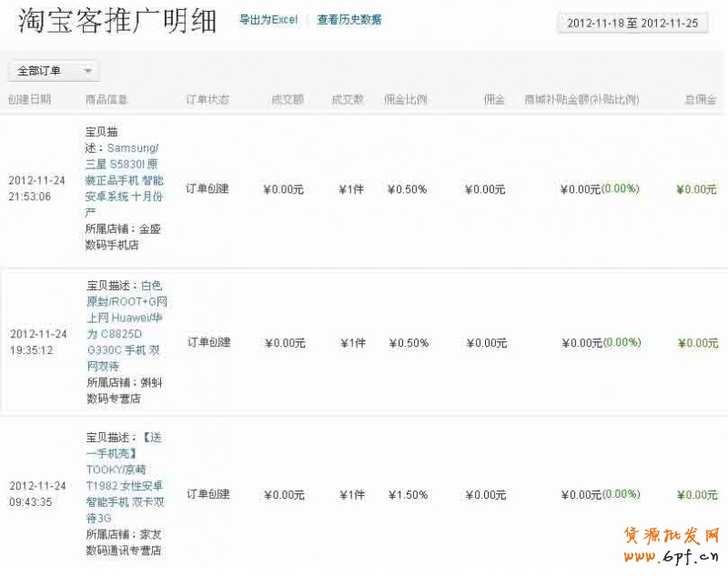Select the 订单状态 column header
Image resolution: width=728 pixels, height=576 pixels.
pos(207,99)
